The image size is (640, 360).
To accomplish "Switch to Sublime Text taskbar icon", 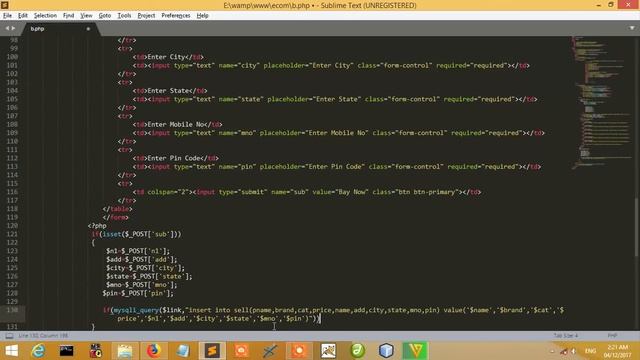I will coord(212,351).
